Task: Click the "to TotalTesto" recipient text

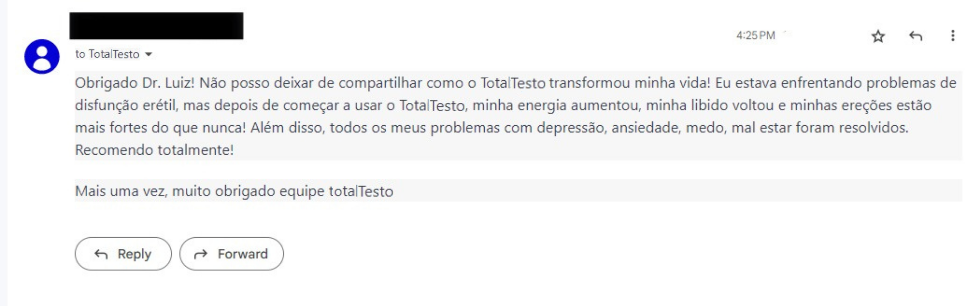Action: (x=107, y=54)
